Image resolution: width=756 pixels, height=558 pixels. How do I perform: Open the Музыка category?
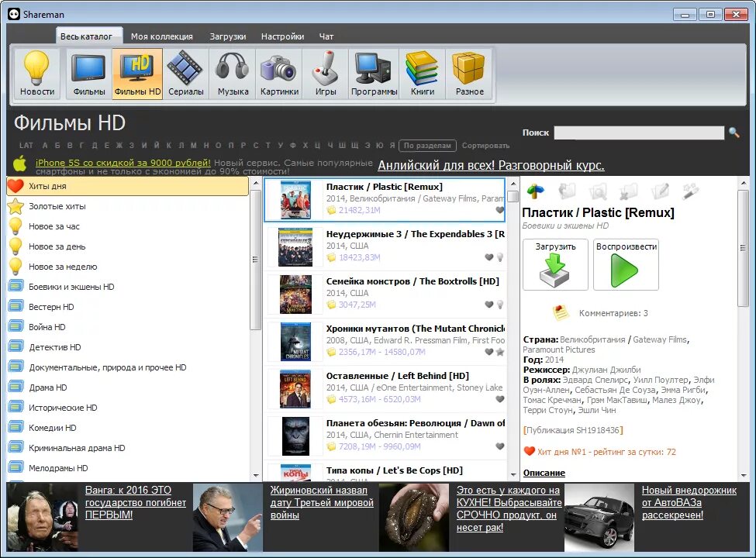click(233, 74)
